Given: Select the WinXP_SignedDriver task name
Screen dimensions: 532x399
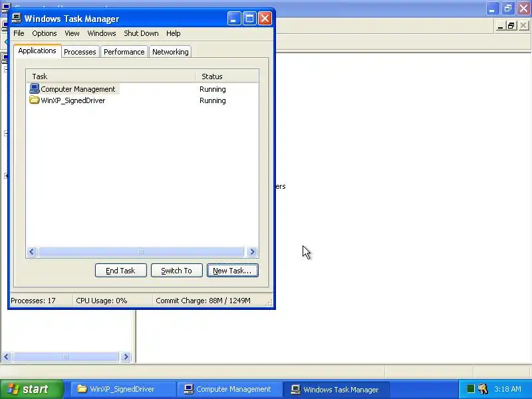Looking at the screenshot, I should click(73, 100).
